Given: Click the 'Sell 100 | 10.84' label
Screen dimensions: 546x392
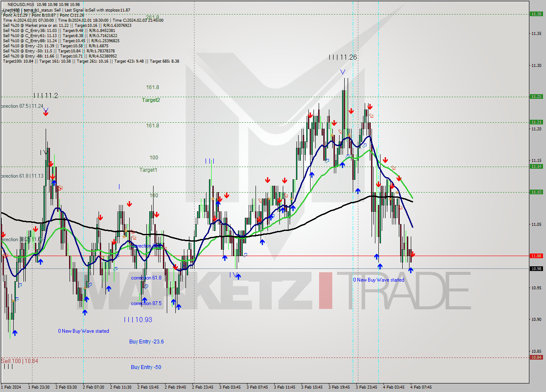Looking at the screenshot, I should click(x=19, y=361).
